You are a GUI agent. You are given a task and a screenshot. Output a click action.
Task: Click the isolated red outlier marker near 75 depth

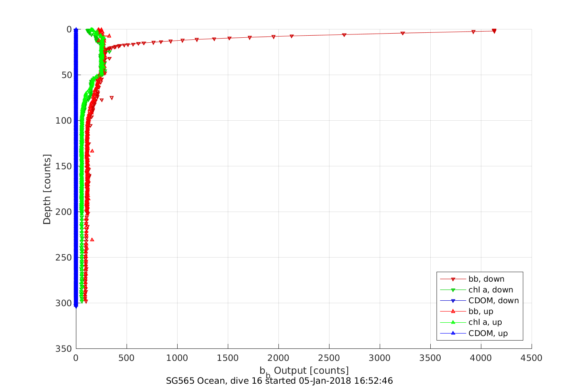[x=112, y=98]
